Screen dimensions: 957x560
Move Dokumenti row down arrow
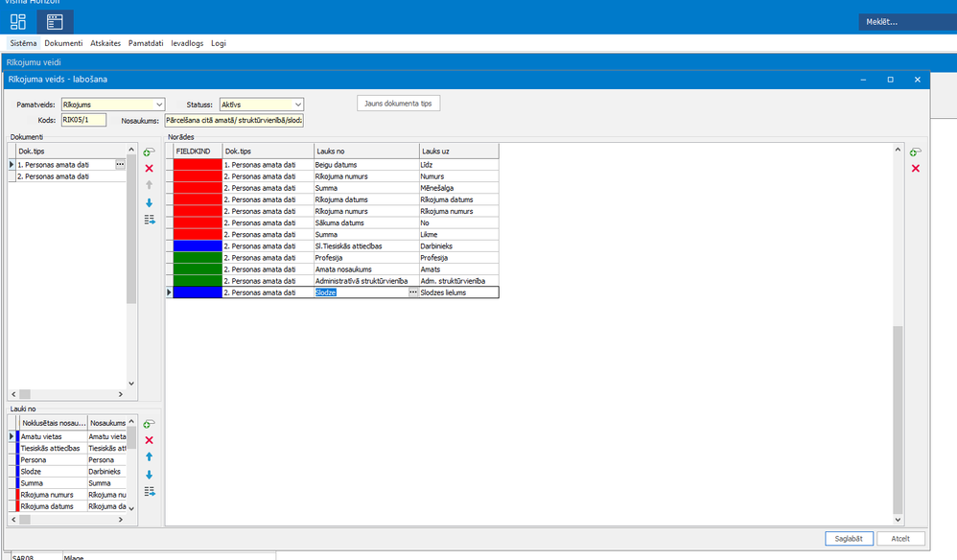tap(149, 202)
